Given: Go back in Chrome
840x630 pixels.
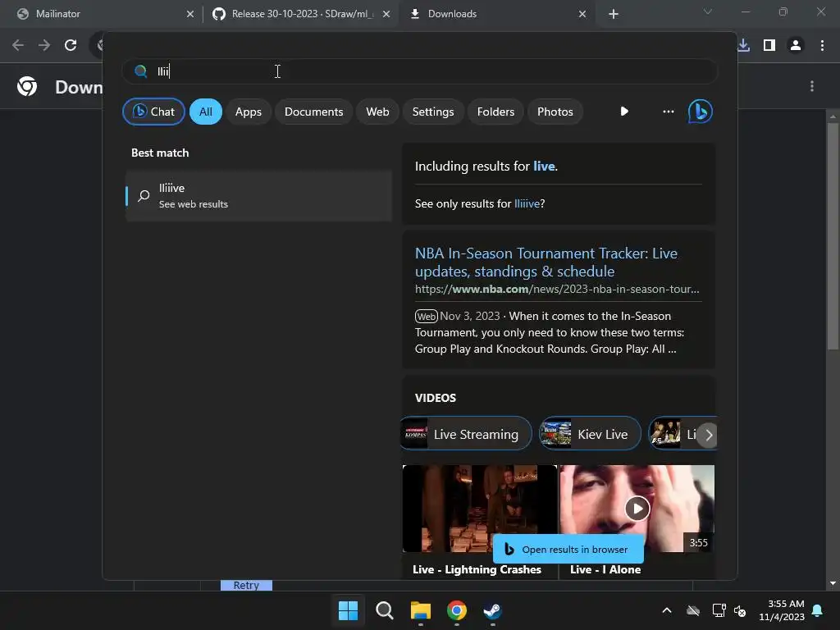Looking at the screenshot, I should [18, 45].
